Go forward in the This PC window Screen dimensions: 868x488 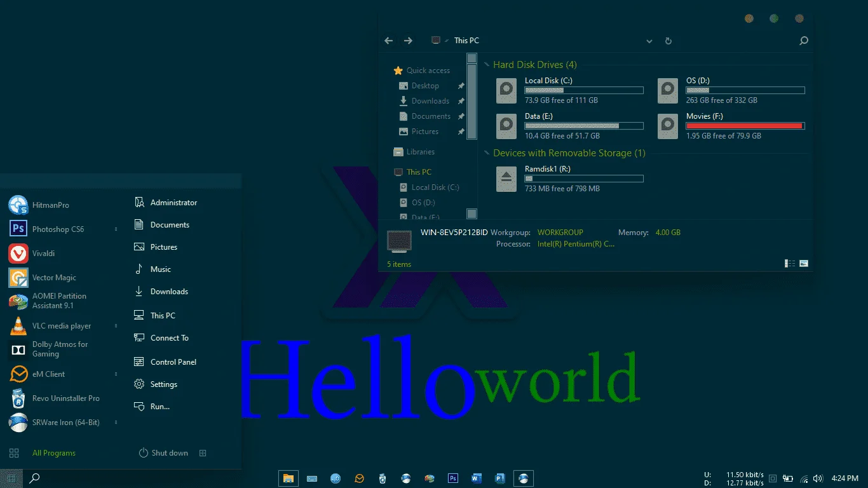pyautogui.click(x=409, y=41)
